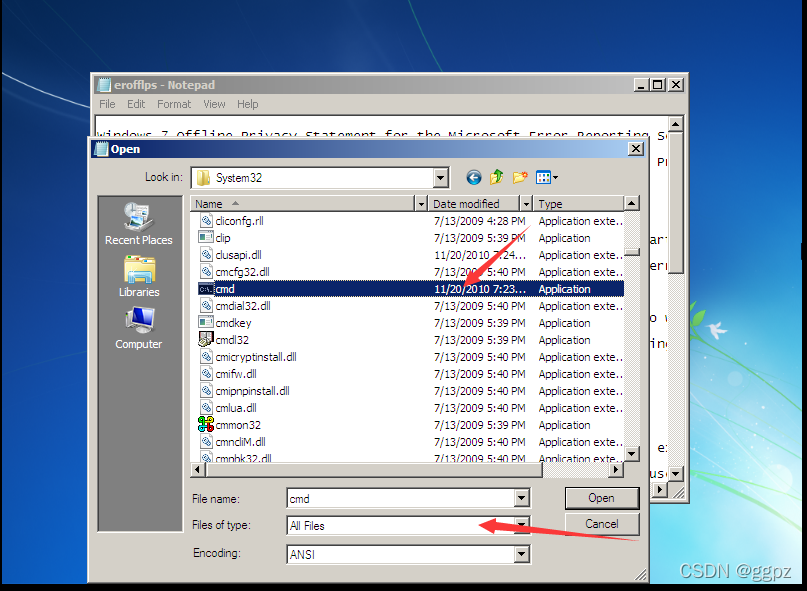This screenshot has width=807, height=591.
Task: Click the cmipnpinstall.dll file icon
Action: [x=206, y=390]
